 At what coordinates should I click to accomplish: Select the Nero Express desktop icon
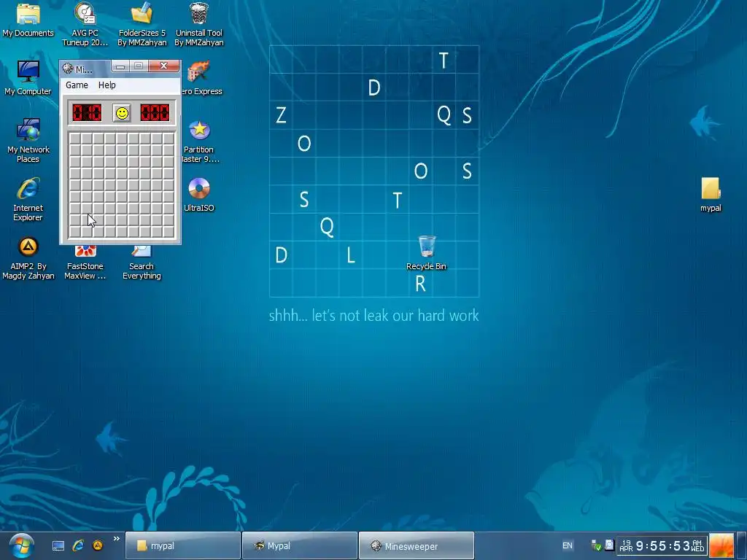point(203,78)
